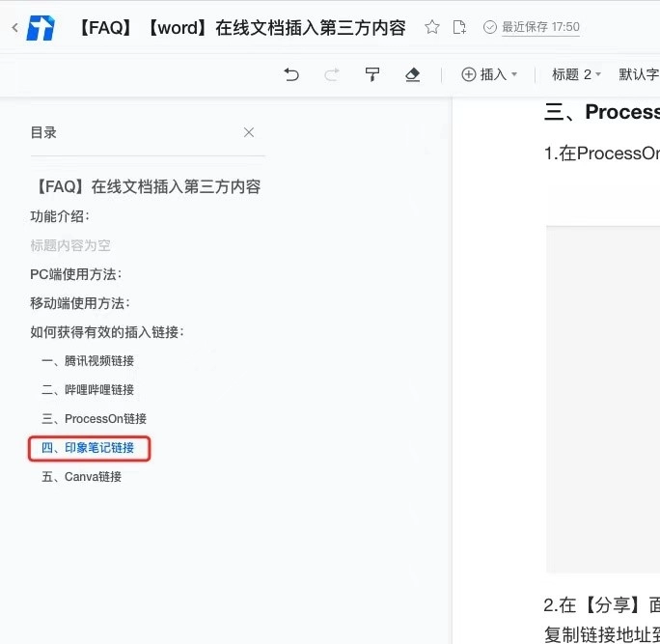The height and width of the screenshot is (644, 660).
Task: Open the Tencent Docs home logo
Action: [41, 28]
